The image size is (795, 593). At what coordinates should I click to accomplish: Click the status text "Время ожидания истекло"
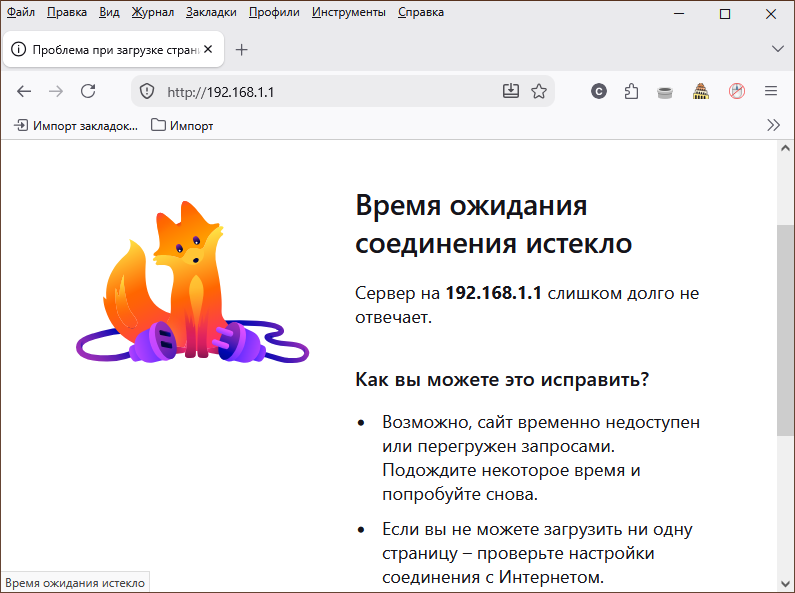[75, 583]
